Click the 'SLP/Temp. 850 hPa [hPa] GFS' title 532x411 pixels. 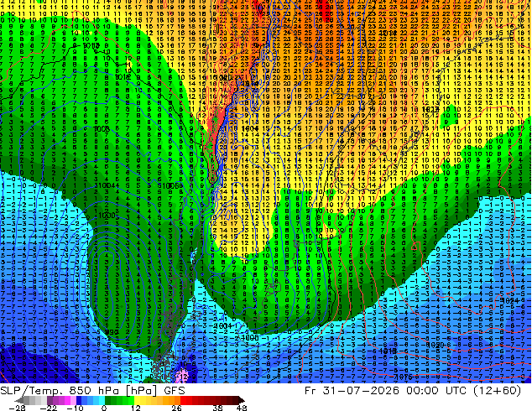[x=92, y=391]
